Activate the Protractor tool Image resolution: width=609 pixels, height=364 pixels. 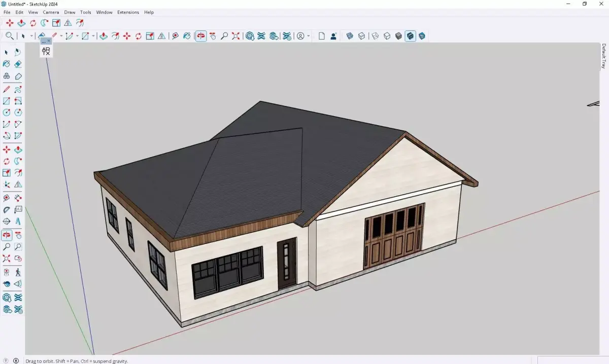click(x=7, y=209)
